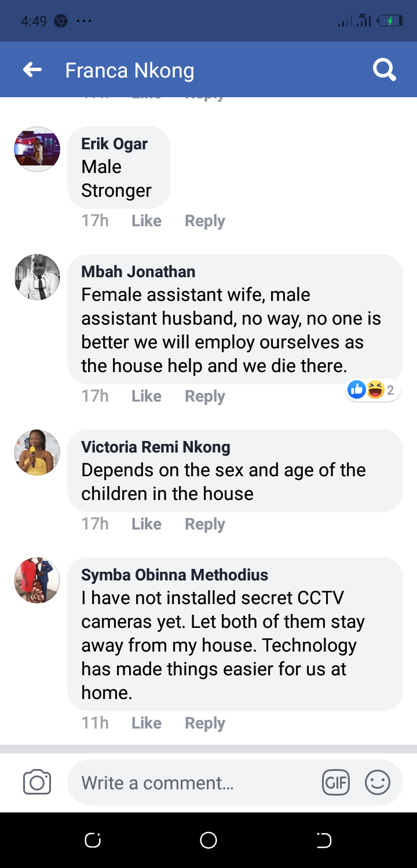Reply to Victoria Remi Nkong's comment
Screen dimensions: 417x868
coord(204,524)
